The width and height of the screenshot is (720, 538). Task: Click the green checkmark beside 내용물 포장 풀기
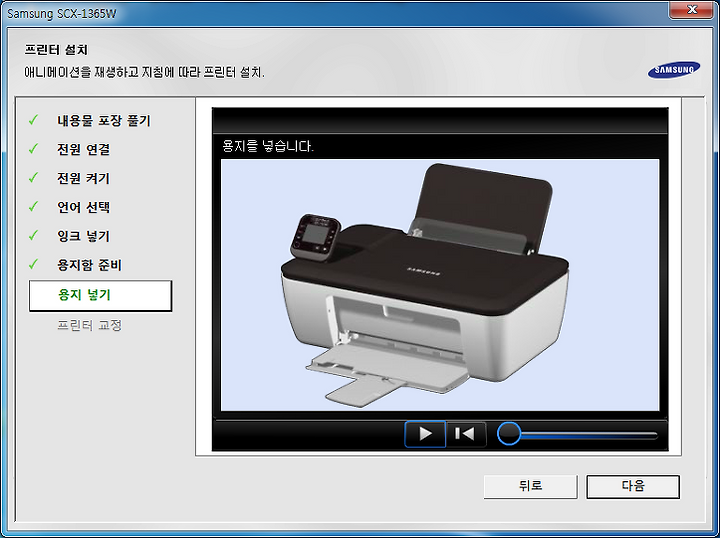click(x=34, y=120)
